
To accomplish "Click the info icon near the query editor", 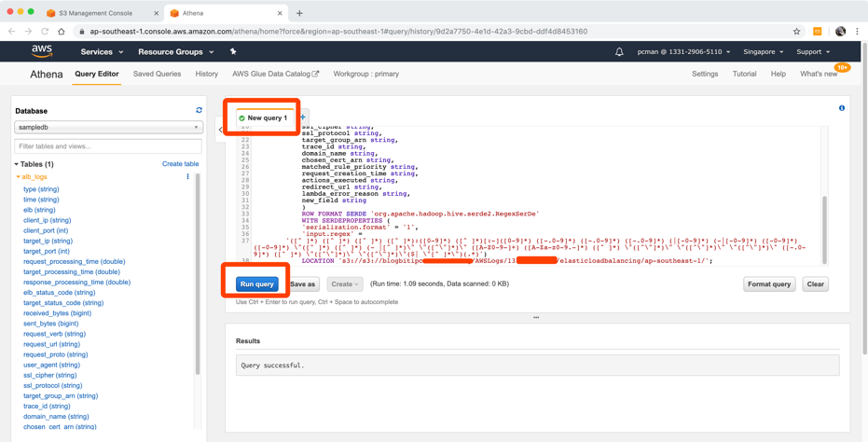I will coord(842,108).
